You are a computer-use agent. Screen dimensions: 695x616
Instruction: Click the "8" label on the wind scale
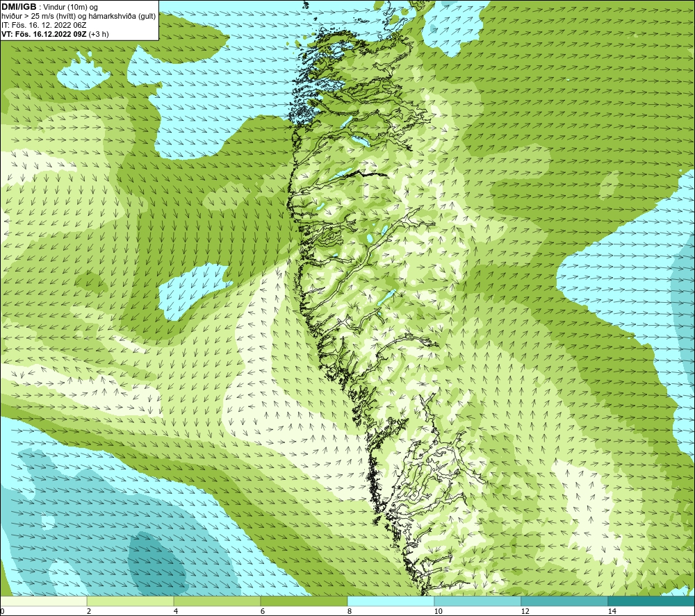click(350, 611)
